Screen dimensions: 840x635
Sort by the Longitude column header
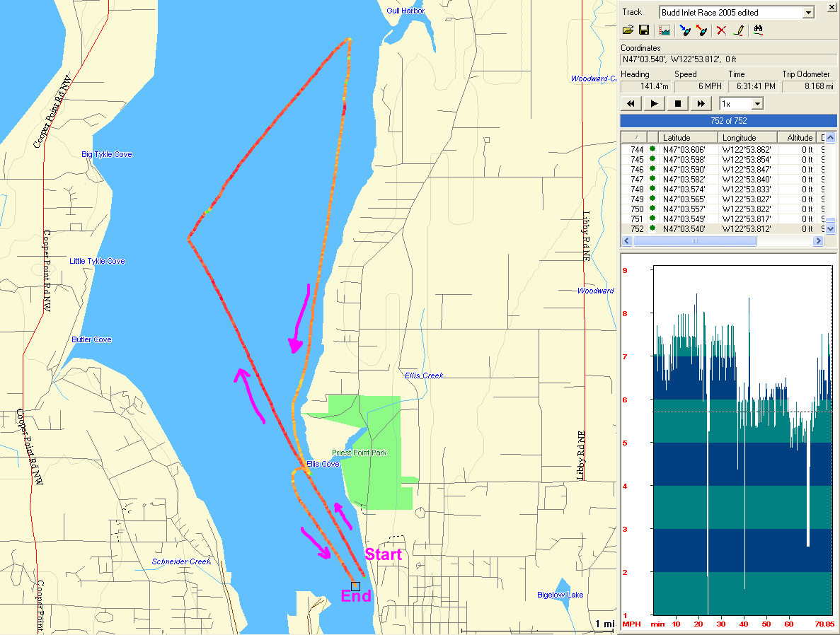click(x=747, y=137)
